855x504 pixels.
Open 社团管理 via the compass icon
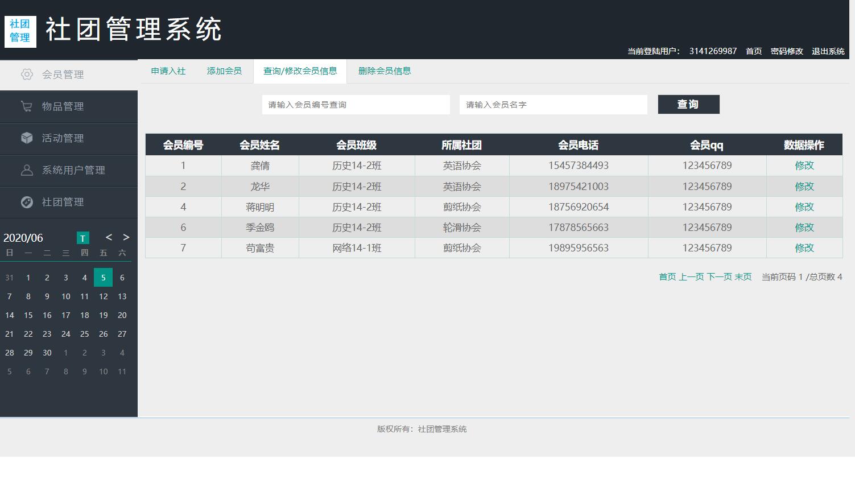(27, 202)
